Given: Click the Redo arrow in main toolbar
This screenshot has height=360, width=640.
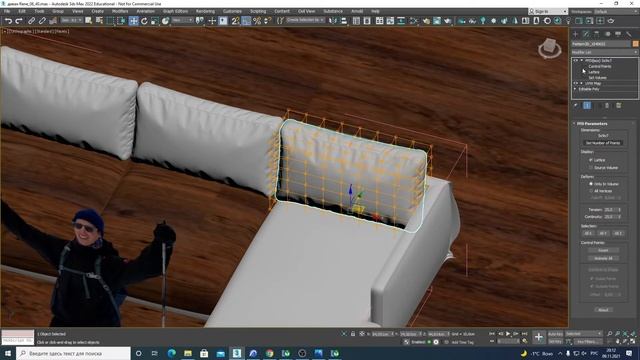Looking at the screenshot, I should [x=19, y=20].
